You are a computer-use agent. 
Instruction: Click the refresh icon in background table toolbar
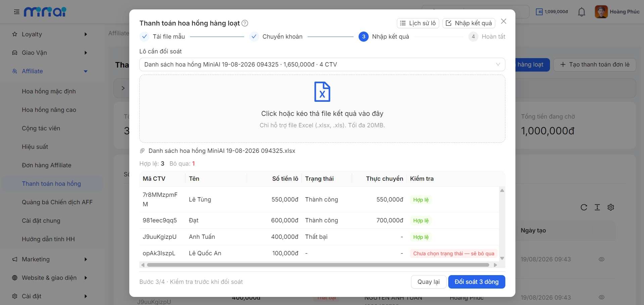click(x=584, y=207)
